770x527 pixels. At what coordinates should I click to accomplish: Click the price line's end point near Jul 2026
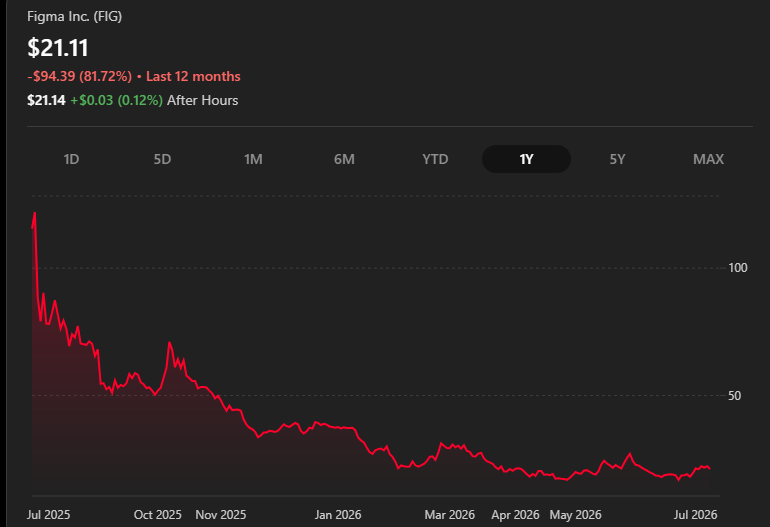[x=709, y=468]
